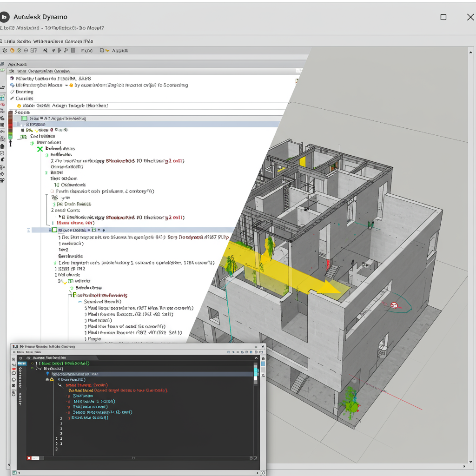Click the red button at the code editor's bottom left
The image size is (476, 476).
[x=29, y=458]
